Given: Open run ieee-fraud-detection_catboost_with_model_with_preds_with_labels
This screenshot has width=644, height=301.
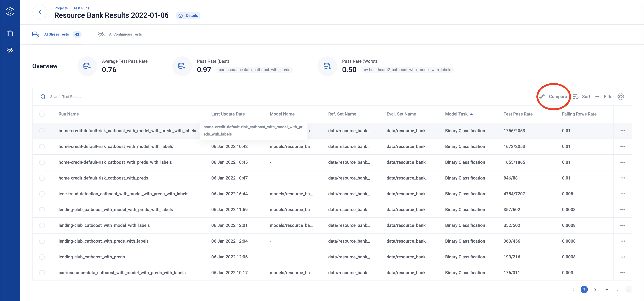Looking at the screenshot, I should point(123,194).
